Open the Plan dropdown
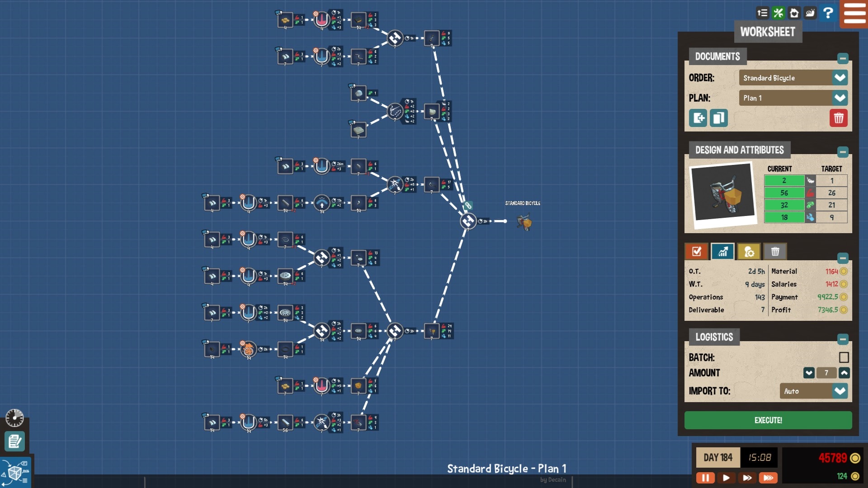This screenshot has height=488, width=868. click(840, 98)
